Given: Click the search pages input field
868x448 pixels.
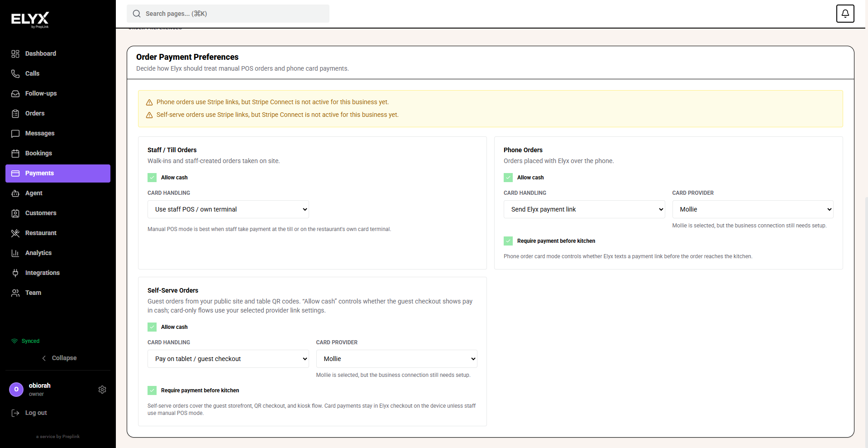Looking at the screenshot, I should pyautogui.click(x=228, y=14).
